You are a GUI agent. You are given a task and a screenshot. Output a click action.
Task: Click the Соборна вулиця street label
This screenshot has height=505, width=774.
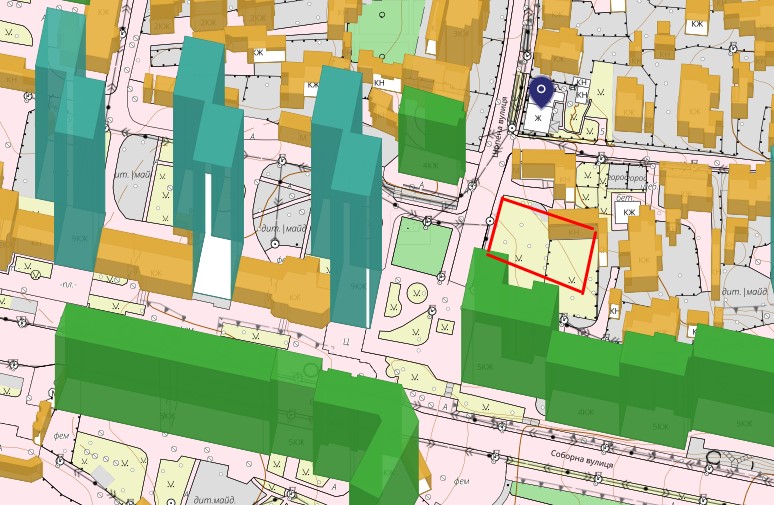point(582,459)
